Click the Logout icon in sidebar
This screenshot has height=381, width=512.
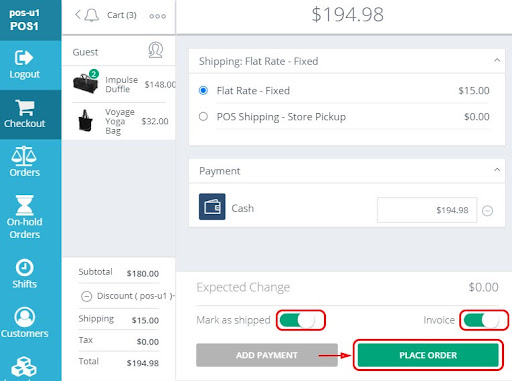[x=24, y=58]
